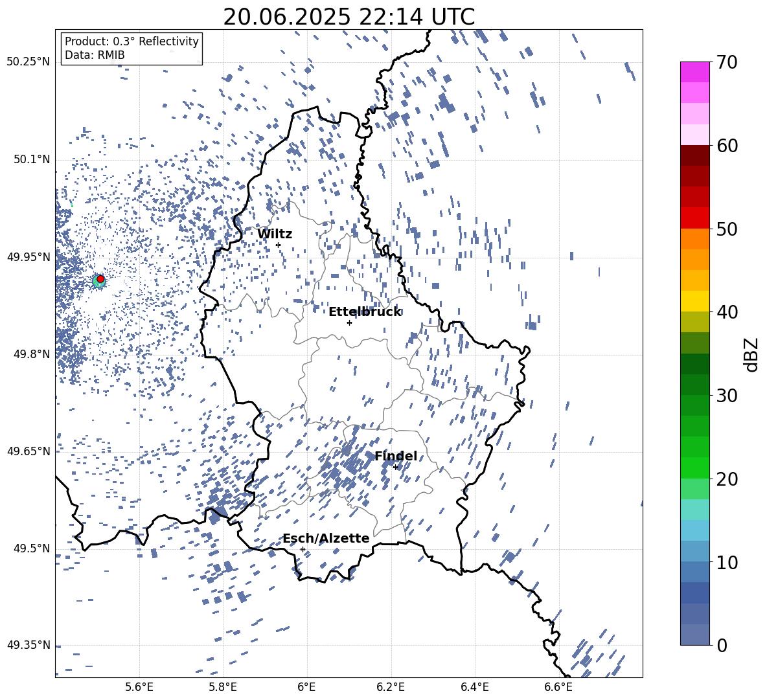Image resolution: width=767 pixels, height=700 pixels.
Task: Click the 50 tick label on colorbar
Action: [x=727, y=229]
